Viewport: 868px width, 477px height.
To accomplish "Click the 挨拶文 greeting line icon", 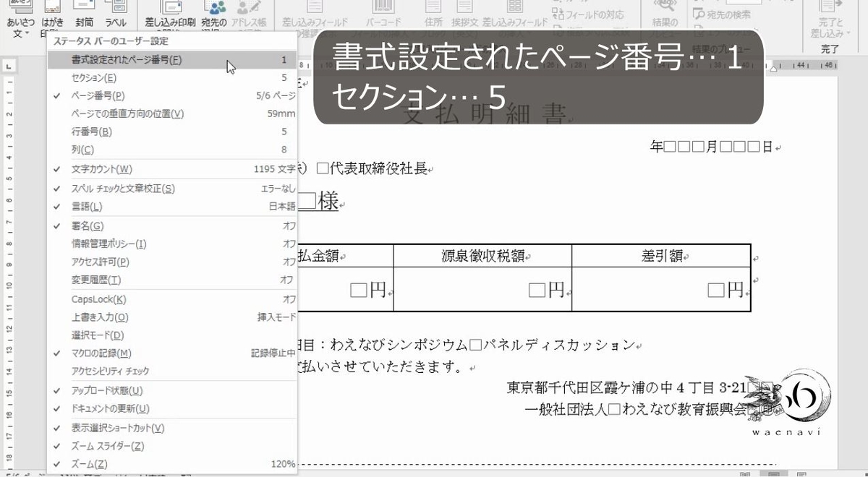I will pyautogui.click(x=464, y=9).
